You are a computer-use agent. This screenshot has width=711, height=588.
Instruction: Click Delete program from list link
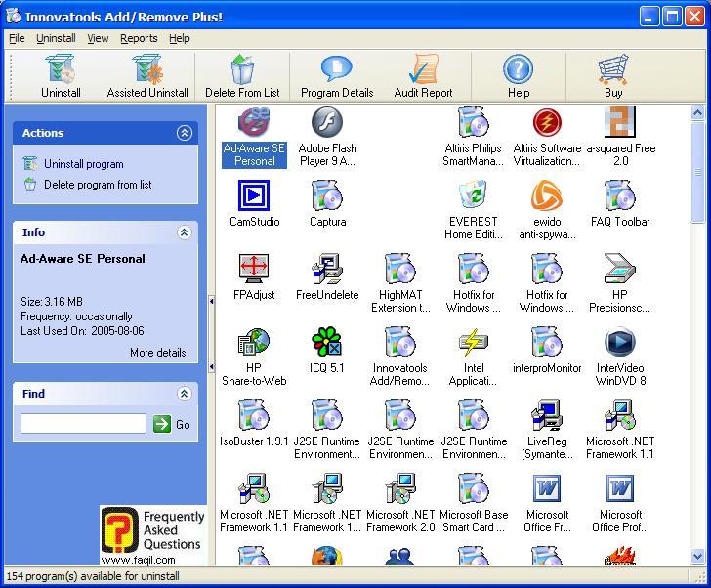point(98,185)
